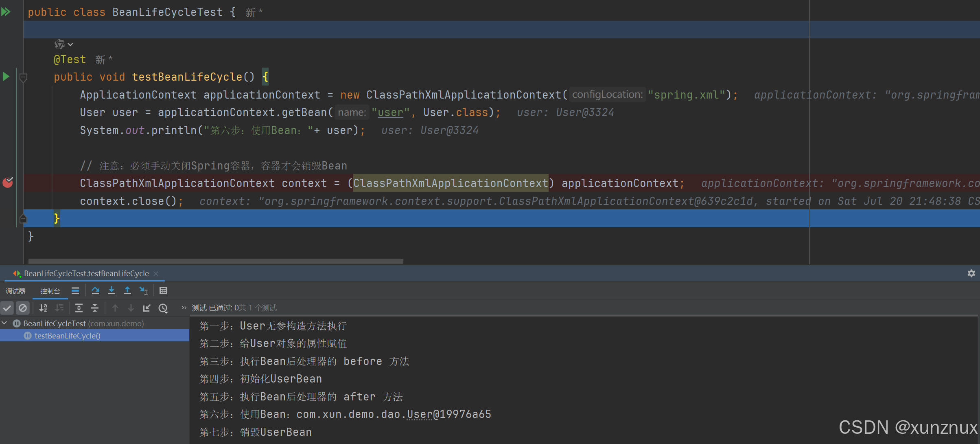This screenshot has width=980, height=444.
Task: Sort tests alphabetically
Action: (43, 308)
